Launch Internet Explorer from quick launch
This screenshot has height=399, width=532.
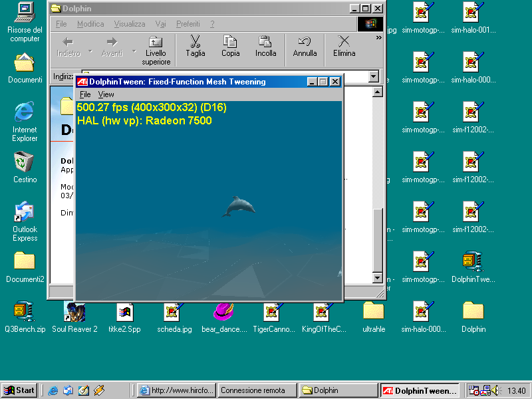pos(53,390)
